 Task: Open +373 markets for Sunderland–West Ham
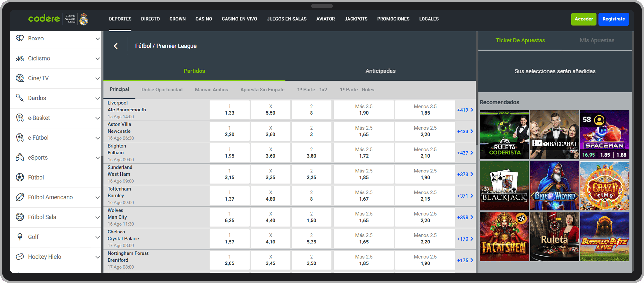click(465, 174)
